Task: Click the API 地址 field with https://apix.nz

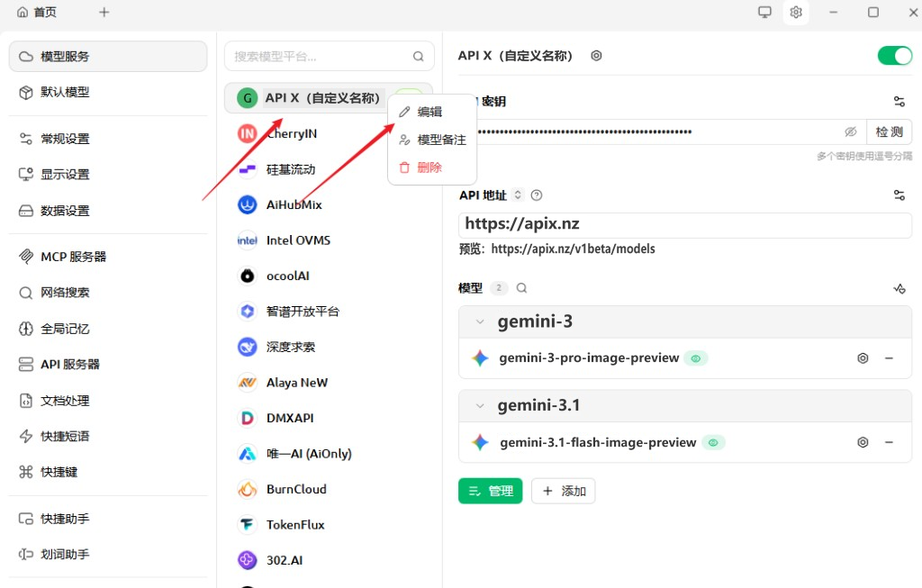Action: (x=685, y=225)
